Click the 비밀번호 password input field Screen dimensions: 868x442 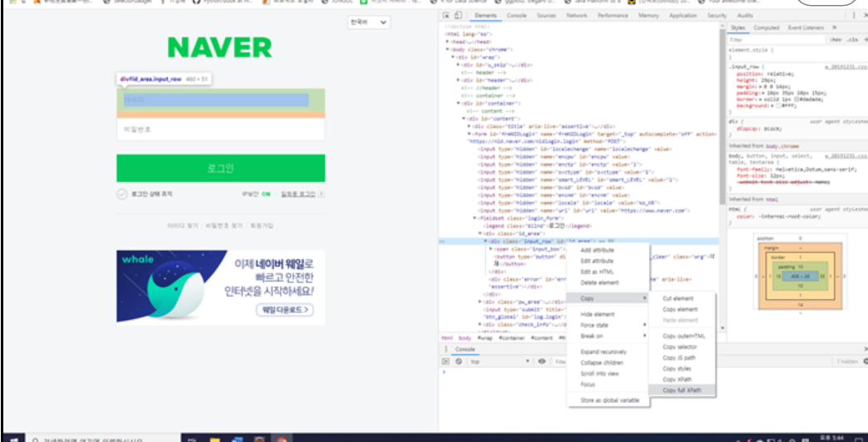click(221, 130)
